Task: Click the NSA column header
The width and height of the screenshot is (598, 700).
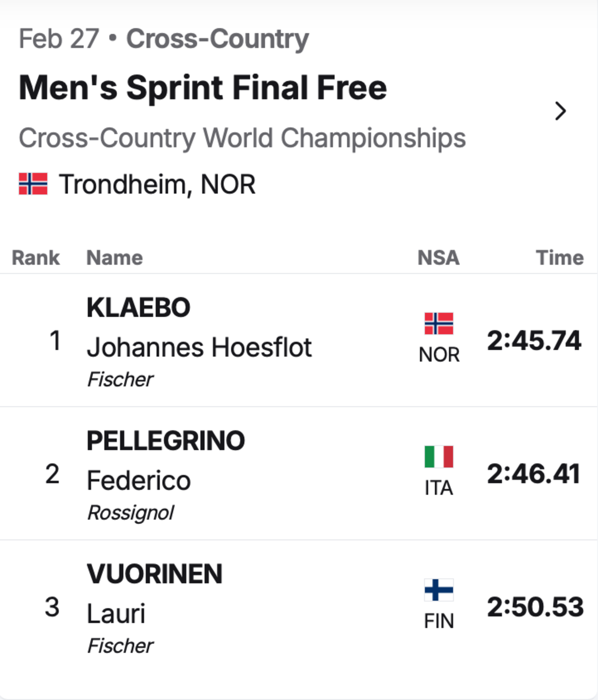Action: 439,258
